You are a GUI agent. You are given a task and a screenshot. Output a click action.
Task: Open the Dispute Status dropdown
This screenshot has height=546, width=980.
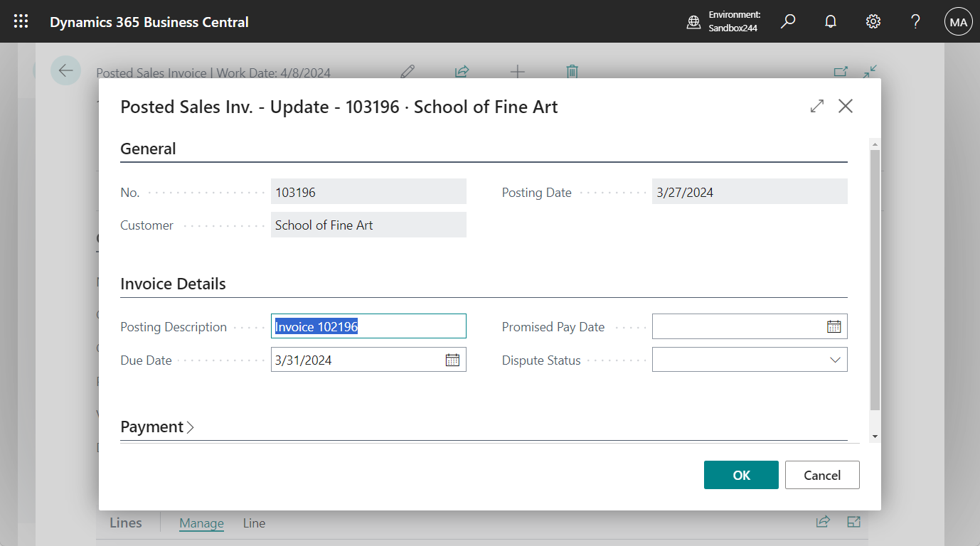(835, 360)
